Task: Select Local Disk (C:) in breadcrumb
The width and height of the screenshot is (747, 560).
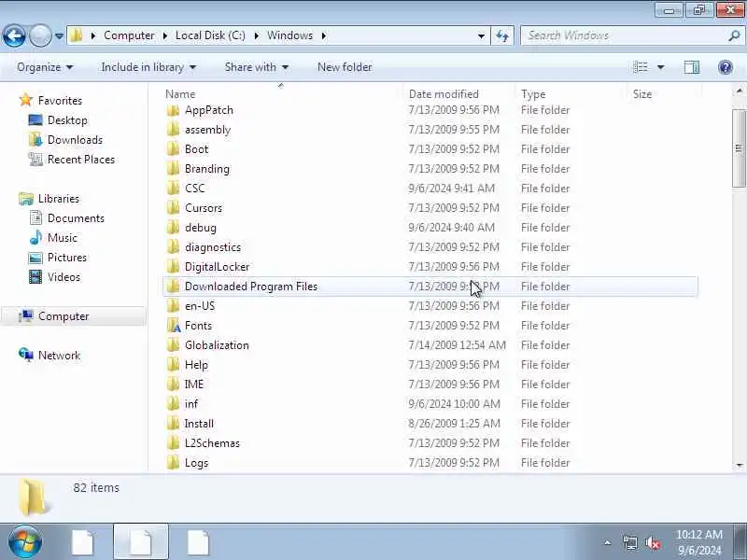Action: point(210,35)
